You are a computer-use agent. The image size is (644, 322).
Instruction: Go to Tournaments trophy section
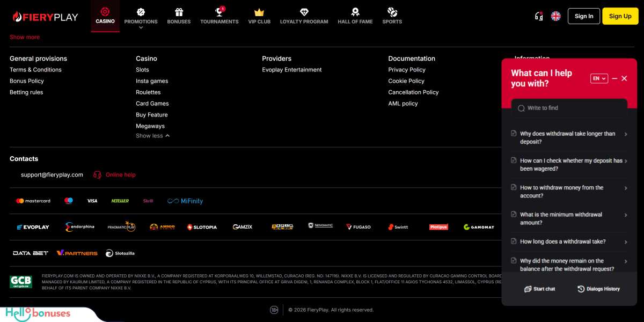[219, 16]
